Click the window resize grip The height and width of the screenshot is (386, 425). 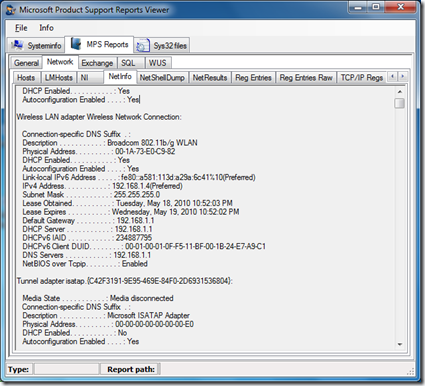[x=410, y=372]
